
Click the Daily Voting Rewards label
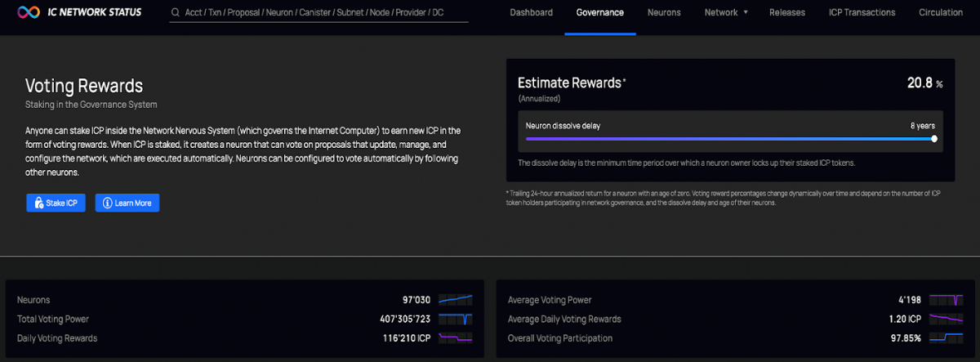[x=57, y=337]
